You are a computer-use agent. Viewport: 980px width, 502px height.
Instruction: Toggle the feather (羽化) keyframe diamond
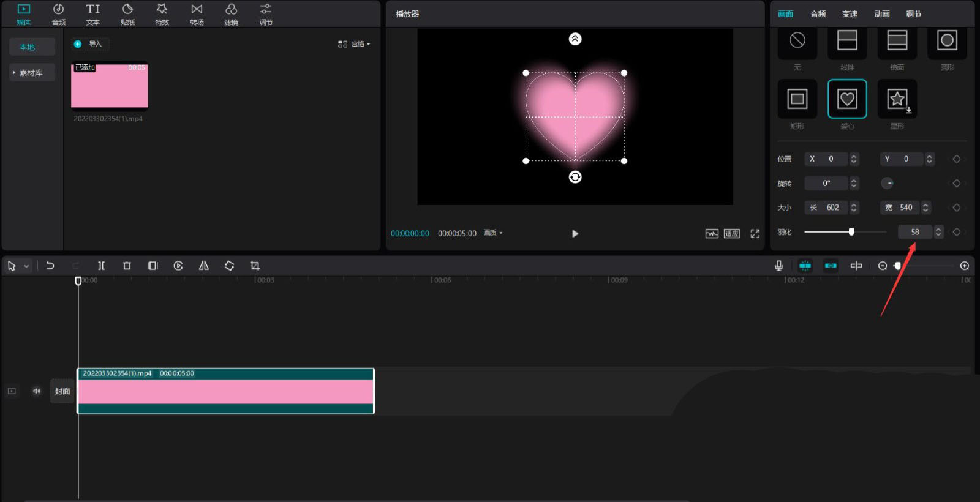point(956,232)
